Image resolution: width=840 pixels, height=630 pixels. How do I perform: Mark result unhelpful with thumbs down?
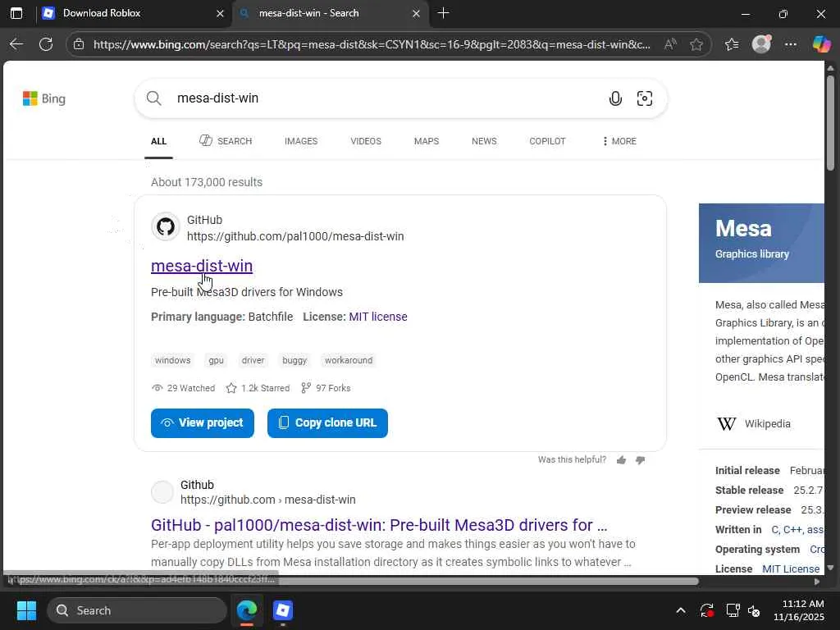tap(640, 460)
